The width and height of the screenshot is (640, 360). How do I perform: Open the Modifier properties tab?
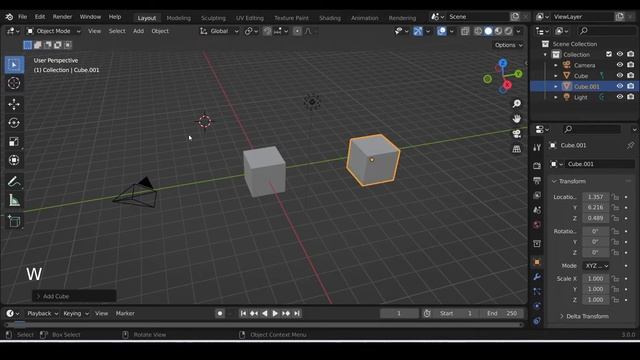tap(537, 277)
